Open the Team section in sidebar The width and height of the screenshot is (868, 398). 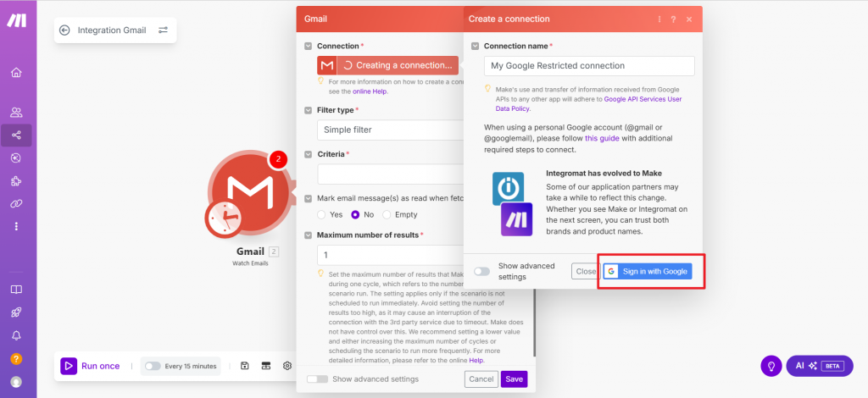click(x=16, y=113)
